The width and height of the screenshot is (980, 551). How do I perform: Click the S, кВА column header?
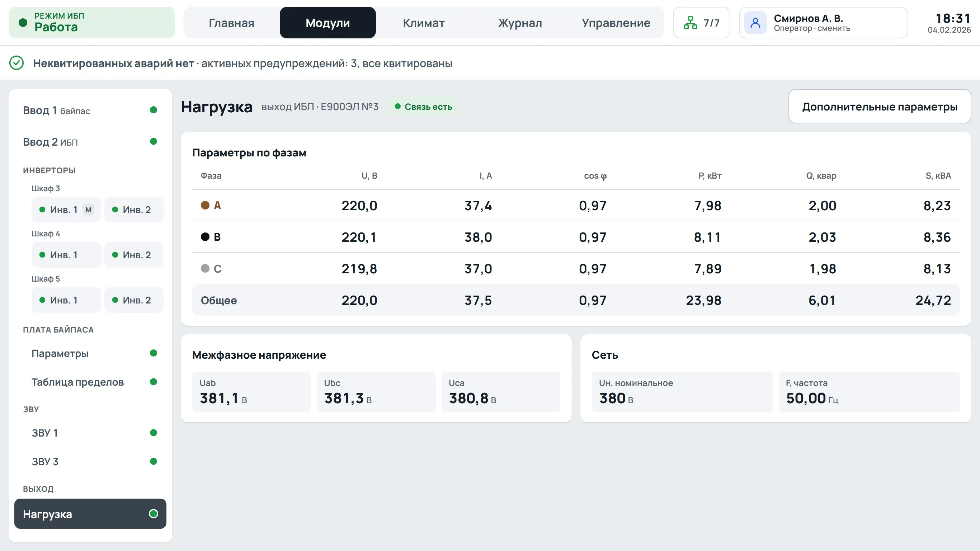tap(938, 176)
